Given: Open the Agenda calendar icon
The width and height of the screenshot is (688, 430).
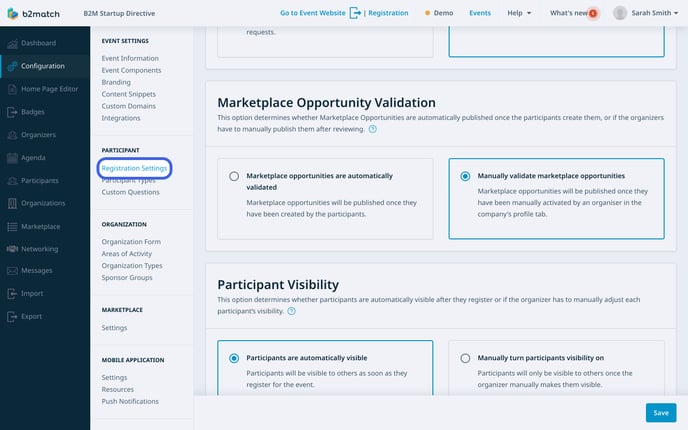Looking at the screenshot, I should [11, 158].
